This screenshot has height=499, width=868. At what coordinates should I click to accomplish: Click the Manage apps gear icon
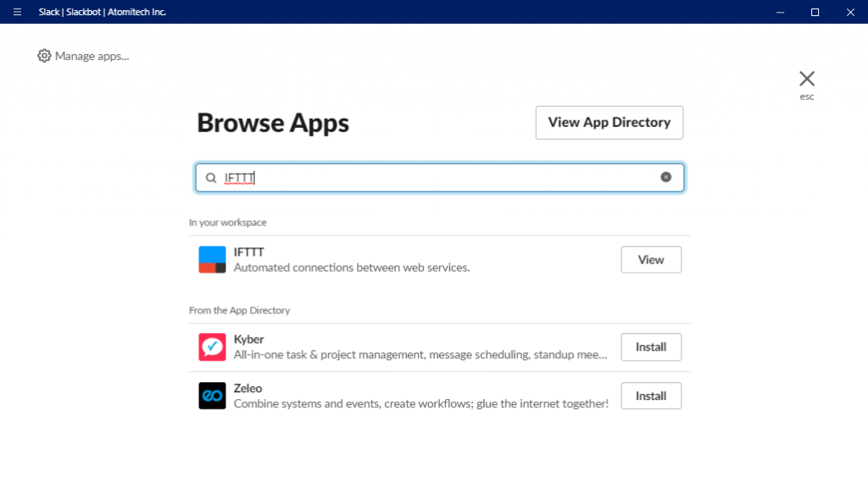(x=44, y=56)
